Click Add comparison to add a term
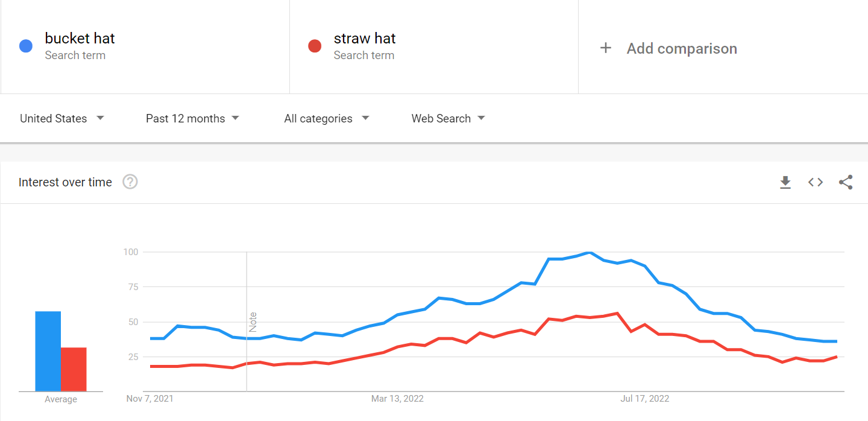Viewport: 868px width, 421px height. (682, 48)
